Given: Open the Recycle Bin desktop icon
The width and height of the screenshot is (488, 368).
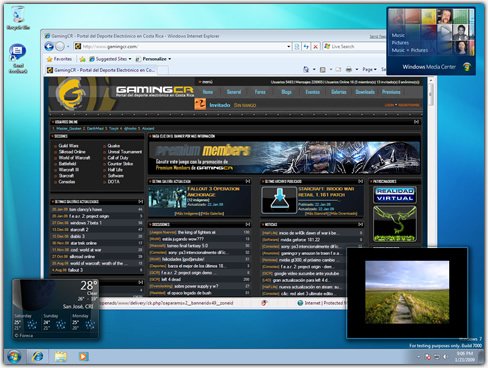Looking at the screenshot, I should (x=18, y=18).
